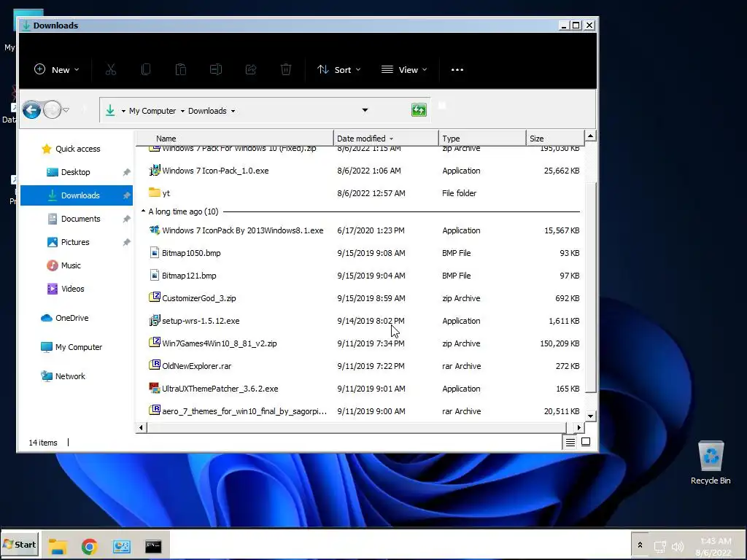
Task: Open Control Panel icon in taskbar
Action: [122, 546]
